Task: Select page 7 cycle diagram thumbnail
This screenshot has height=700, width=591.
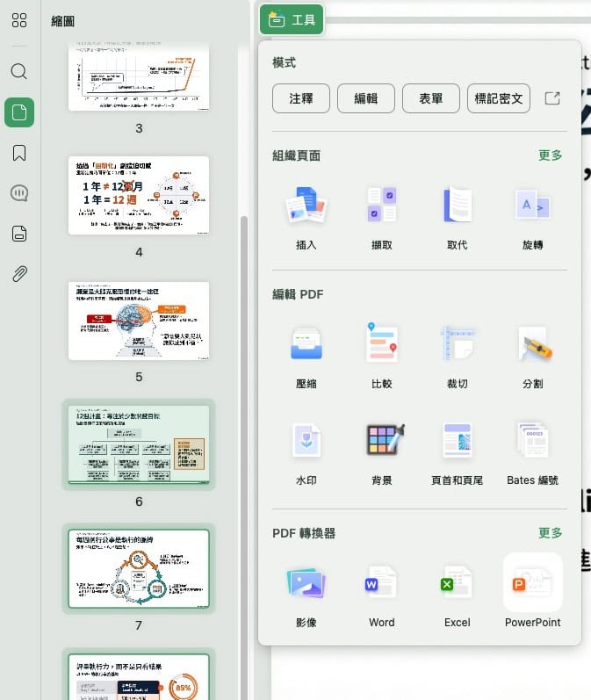Action: click(139, 569)
